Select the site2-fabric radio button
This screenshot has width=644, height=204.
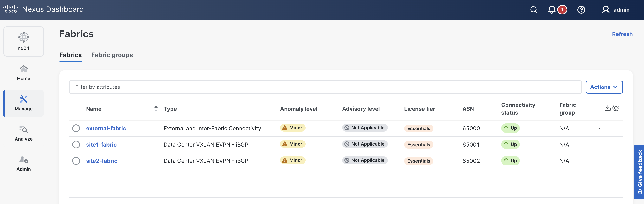pos(76,161)
